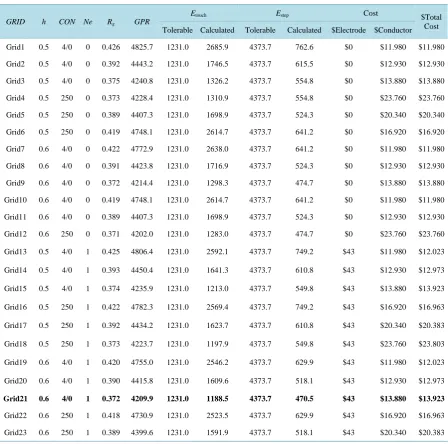448x444 pixels.
Task: Click total cost $23.803
Action: pyautogui.click(x=431, y=344)
